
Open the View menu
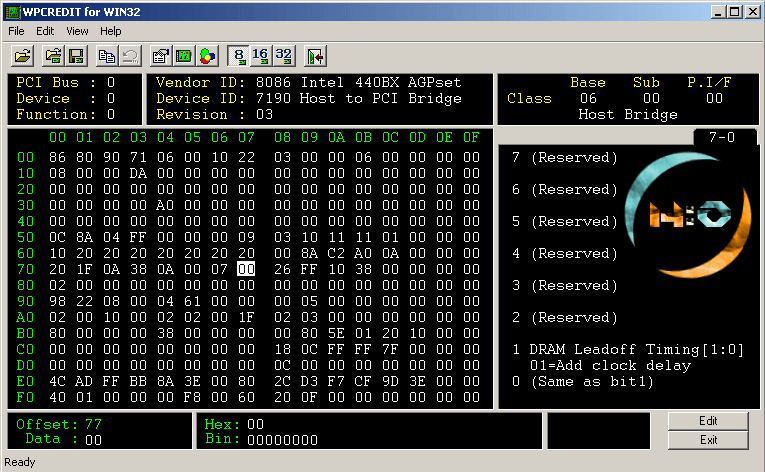pos(77,31)
